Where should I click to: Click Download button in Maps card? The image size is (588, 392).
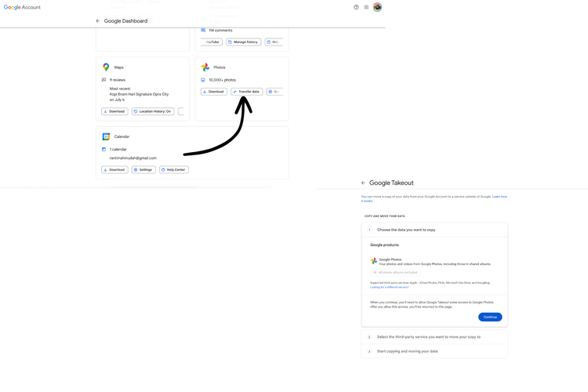(x=114, y=111)
